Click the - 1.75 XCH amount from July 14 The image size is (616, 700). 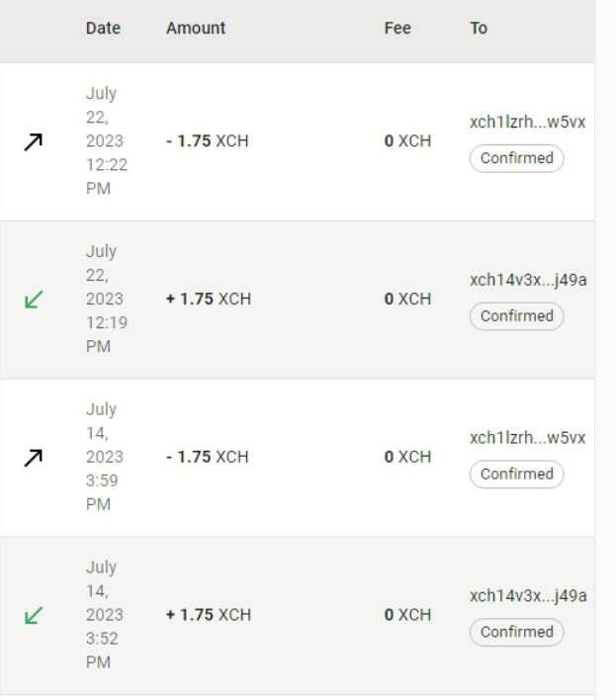(208, 457)
